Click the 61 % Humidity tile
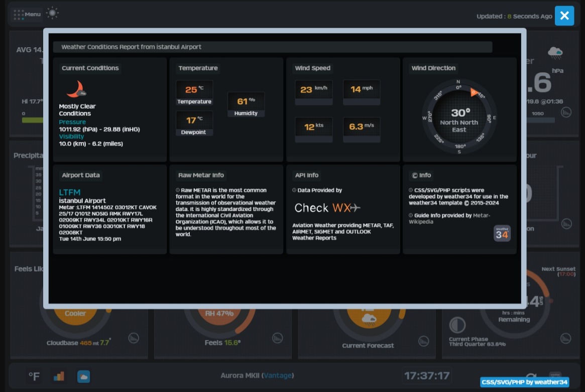The image size is (585, 392). tap(246, 104)
